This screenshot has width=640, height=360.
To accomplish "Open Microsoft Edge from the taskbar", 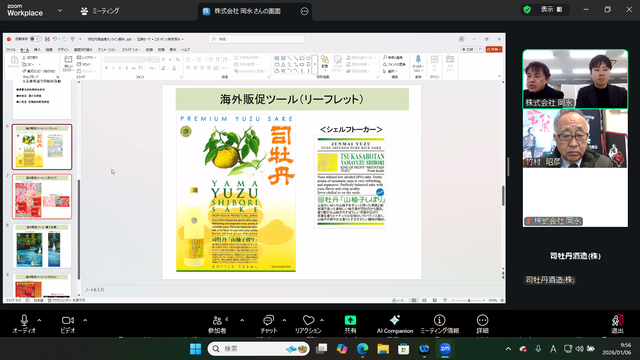I will tap(362, 349).
